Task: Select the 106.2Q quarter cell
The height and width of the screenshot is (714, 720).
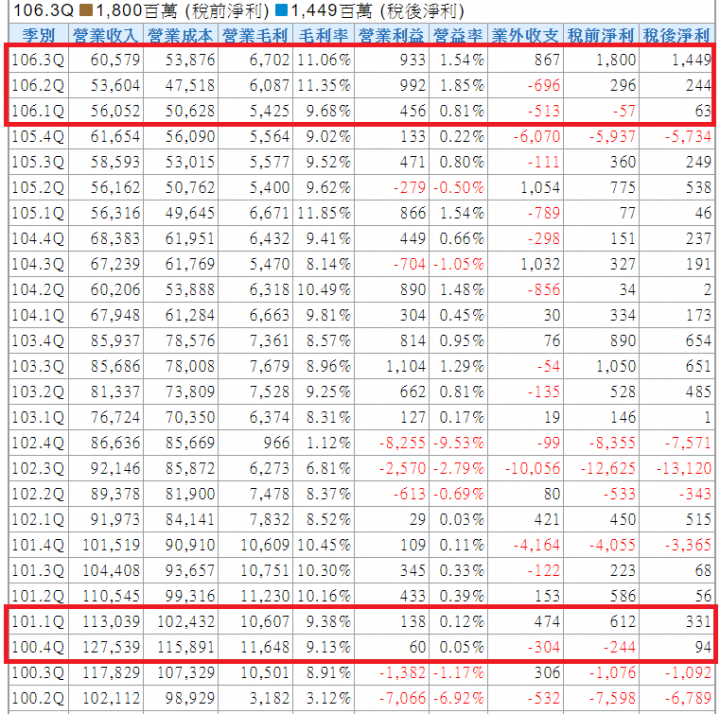Action: [39, 85]
